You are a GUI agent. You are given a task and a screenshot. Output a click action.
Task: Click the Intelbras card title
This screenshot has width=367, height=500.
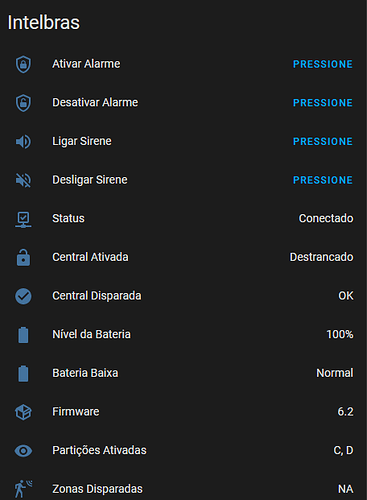click(44, 22)
